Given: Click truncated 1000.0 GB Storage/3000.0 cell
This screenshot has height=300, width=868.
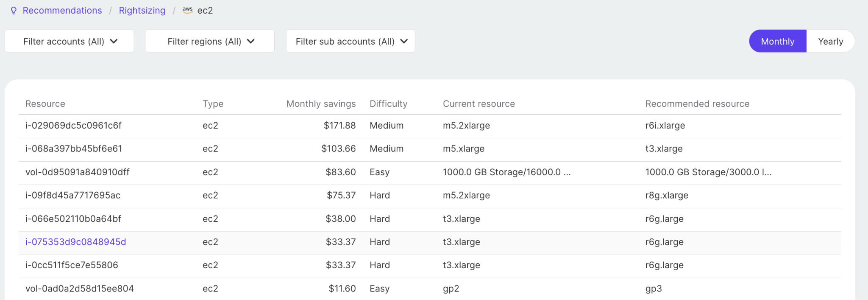Looking at the screenshot, I should pyautogui.click(x=708, y=172).
